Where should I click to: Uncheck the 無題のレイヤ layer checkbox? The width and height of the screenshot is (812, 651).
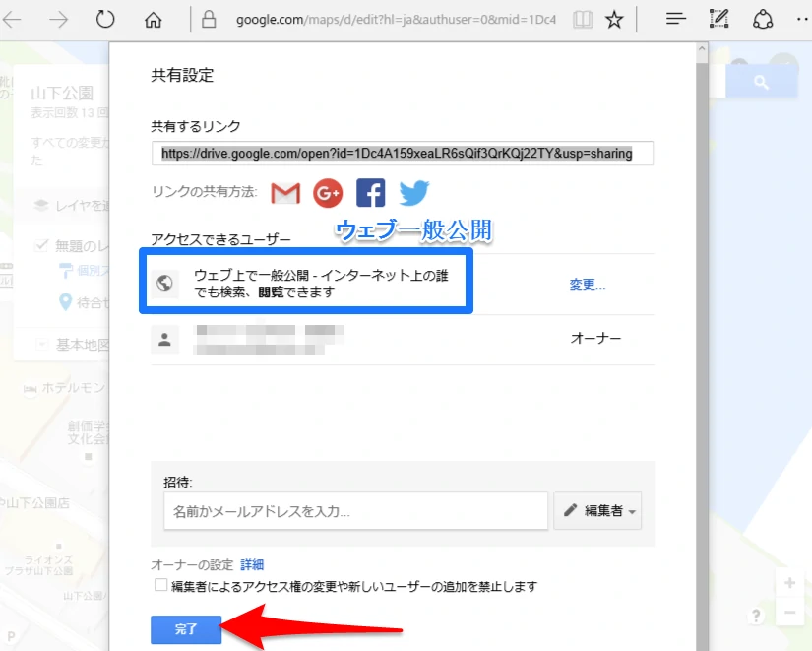click(41, 247)
